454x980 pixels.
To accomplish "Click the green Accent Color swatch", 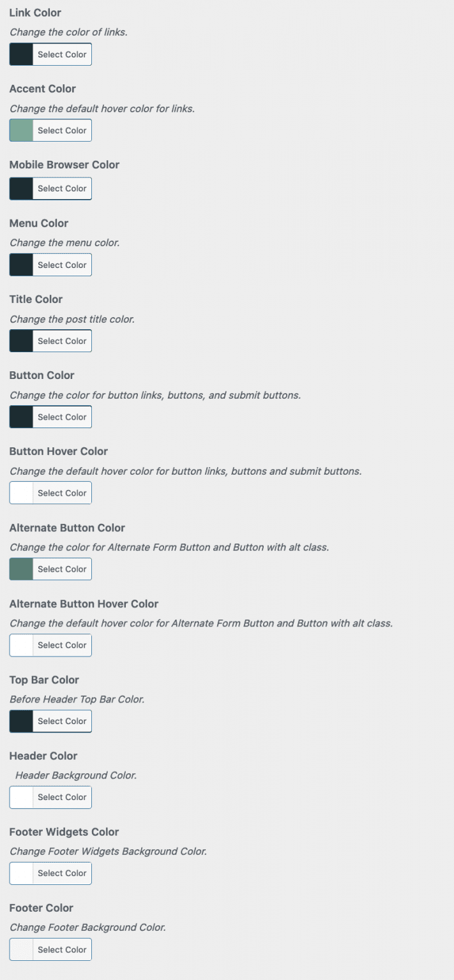I will click(x=20, y=130).
